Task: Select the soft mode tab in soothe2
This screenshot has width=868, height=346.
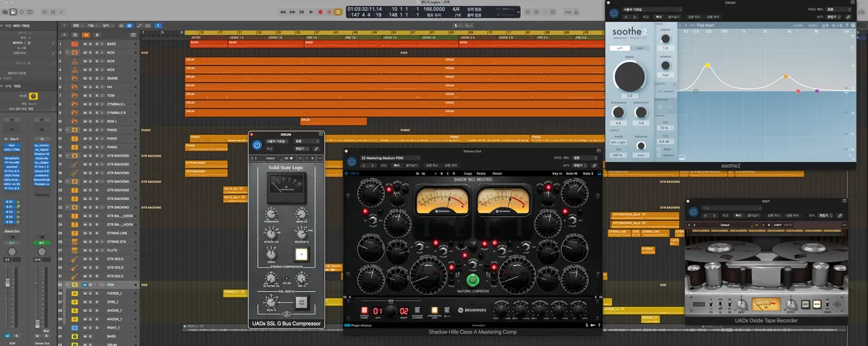Action: click(x=620, y=48)
